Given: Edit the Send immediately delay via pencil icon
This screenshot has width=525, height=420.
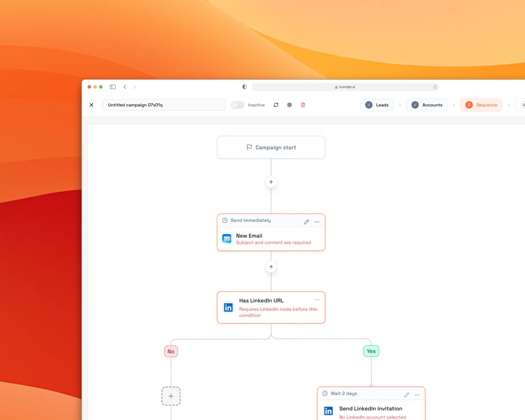Looking at the screenshot, I should point(306,221).
